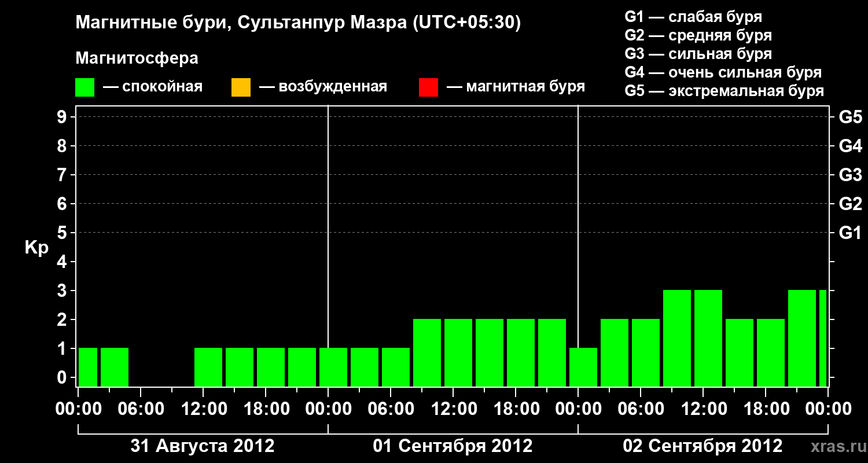Click the '— спокойная' legend label
The image size is (868, 463).
(153, 87)
